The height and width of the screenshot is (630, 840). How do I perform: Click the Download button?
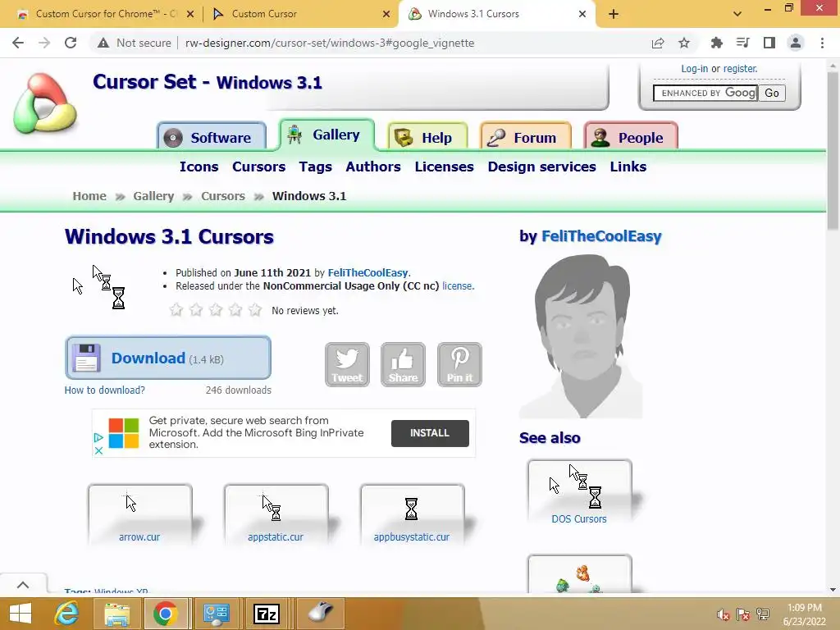(x=167, y=358)
